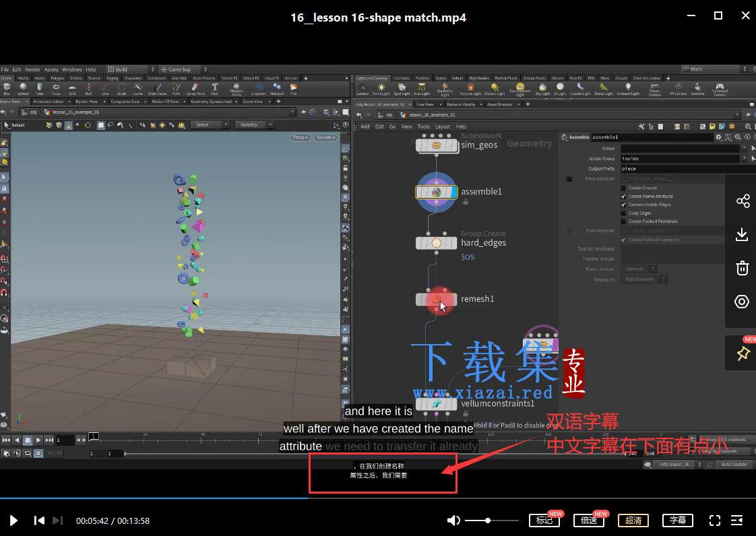756x536 pixels.
Task: Select the Box shelf tool
Action: [x=7, y=89]
